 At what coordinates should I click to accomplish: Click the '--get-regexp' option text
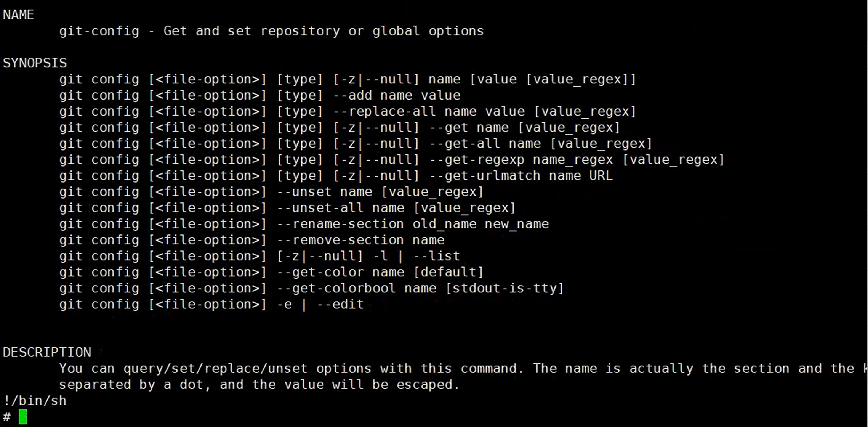coord(477,160)
